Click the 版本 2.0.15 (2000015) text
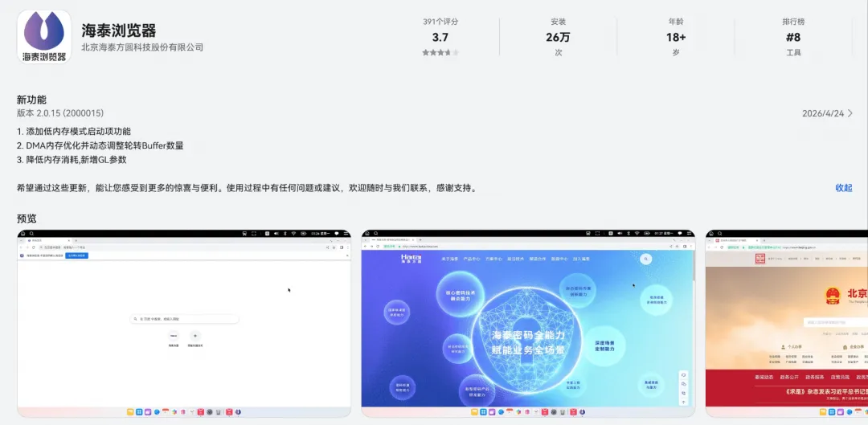This screenshot has height=425, width=868. 60,113
